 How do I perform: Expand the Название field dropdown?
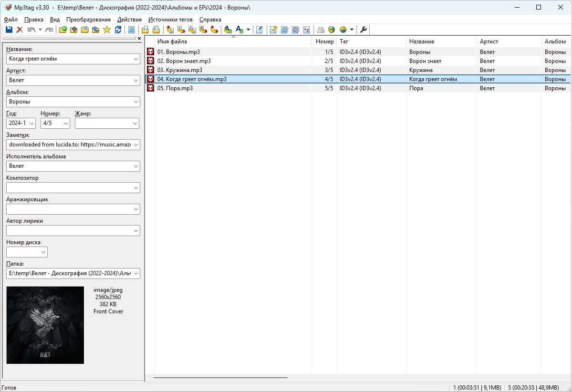(x=135, y=59)
